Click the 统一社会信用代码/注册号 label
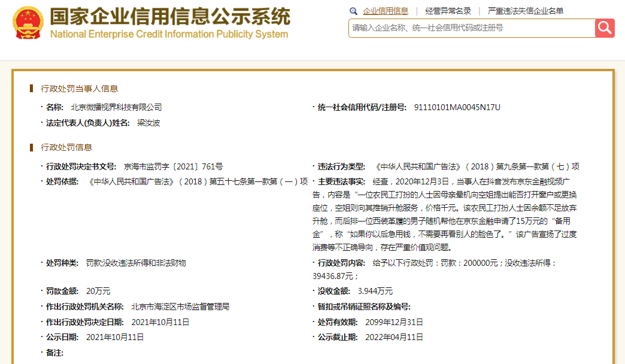This screenshot has width=625, height=364. [x=362, y=107]
